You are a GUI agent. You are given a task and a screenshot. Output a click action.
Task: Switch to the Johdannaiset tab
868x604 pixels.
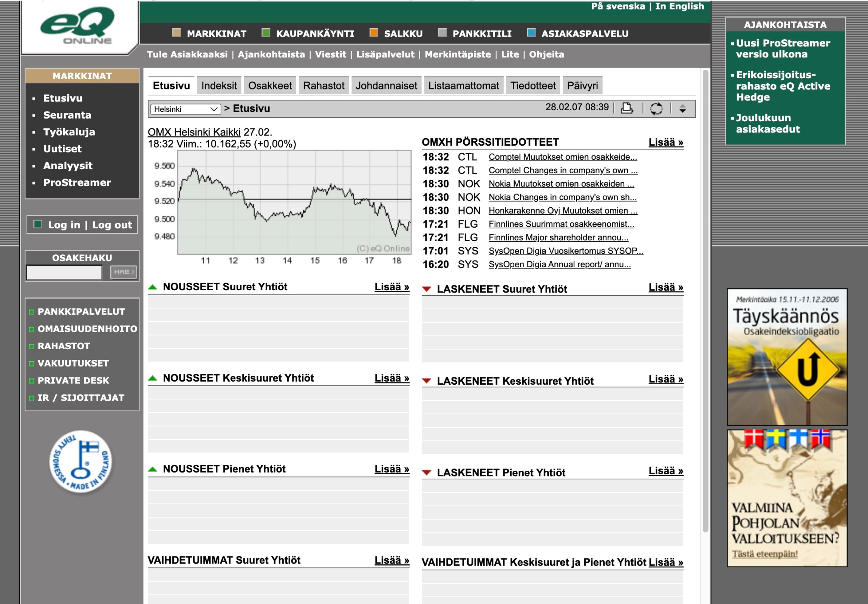386,86
